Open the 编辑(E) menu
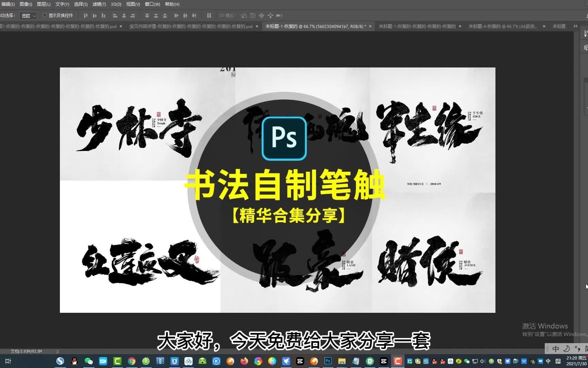The width and height of the screenshot is (588, 368). [x=8, y=4]
